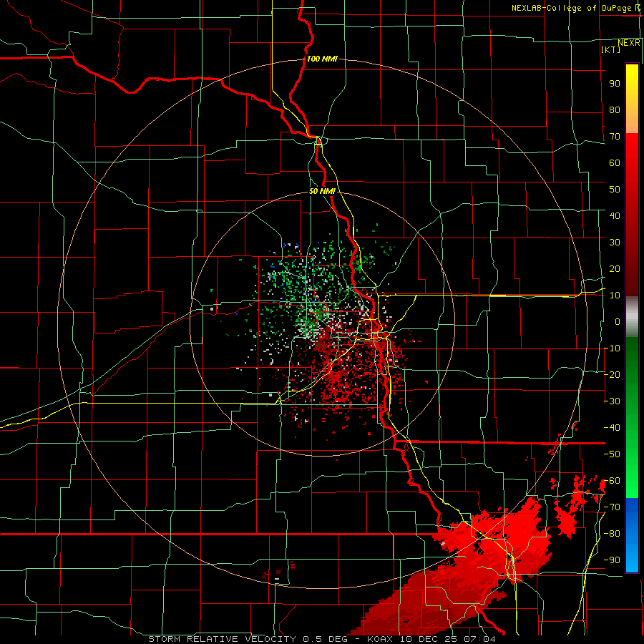Image resolution: width=644 pixels, height=644 pixels.
Task: Click the '-70' value on the velocity scale
Action: pyautogui.click(x=612, y=507)
